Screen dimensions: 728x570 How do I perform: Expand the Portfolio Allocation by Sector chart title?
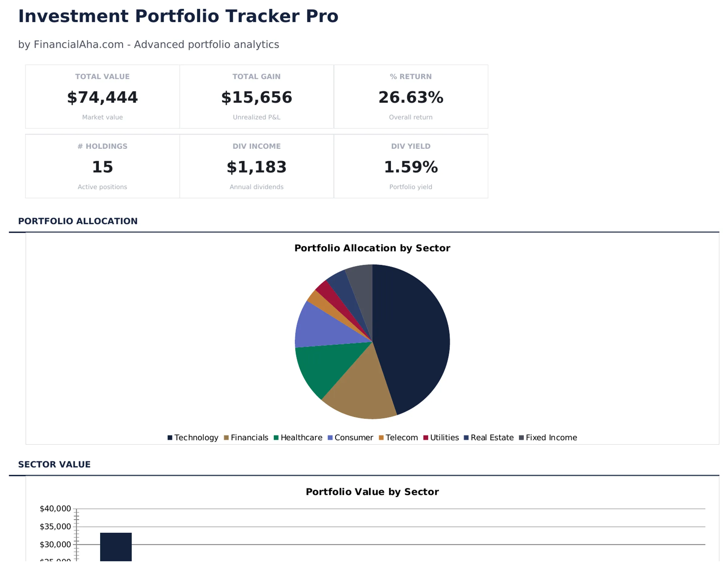point(372,248)
